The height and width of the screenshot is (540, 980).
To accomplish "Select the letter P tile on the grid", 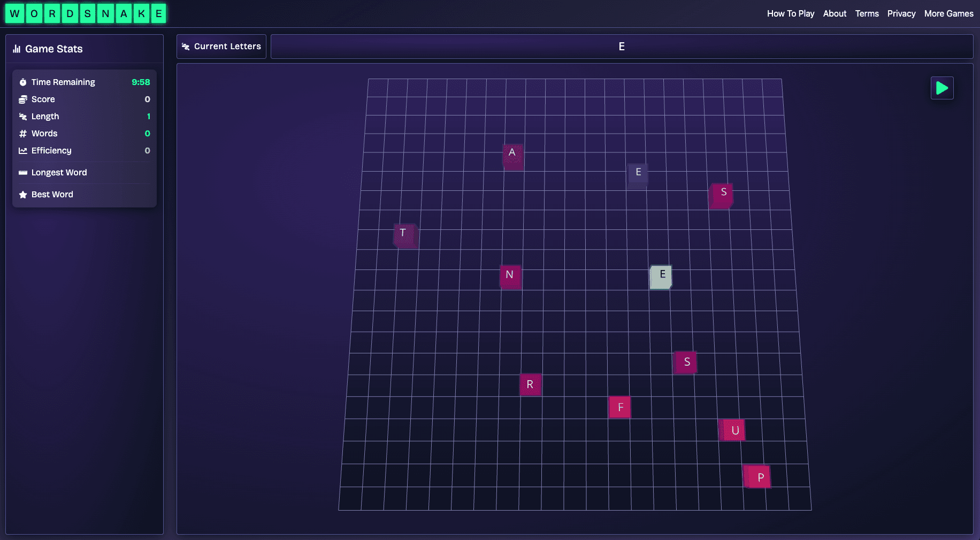I will (758, 477).
